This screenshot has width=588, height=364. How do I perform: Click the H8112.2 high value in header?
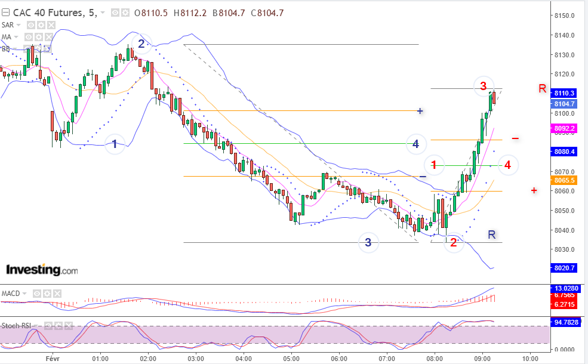click(x=190, y=13)
